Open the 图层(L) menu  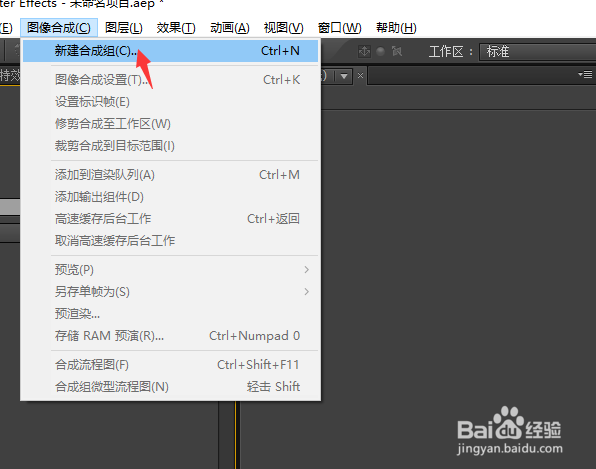tap(124, 28)
